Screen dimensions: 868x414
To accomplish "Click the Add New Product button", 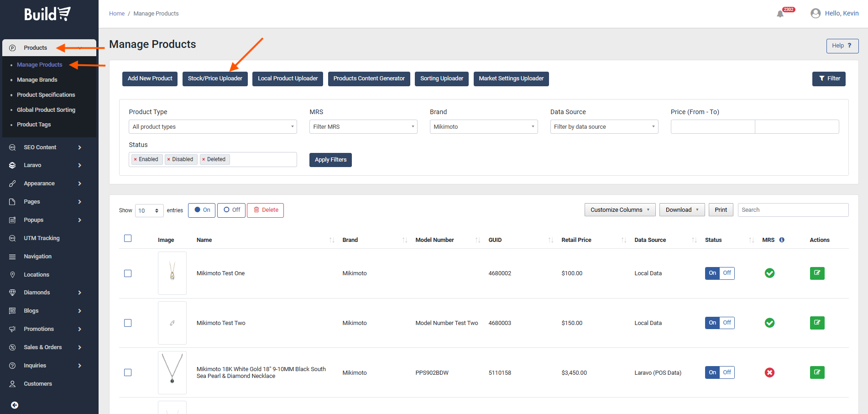I will pos(150,79).
